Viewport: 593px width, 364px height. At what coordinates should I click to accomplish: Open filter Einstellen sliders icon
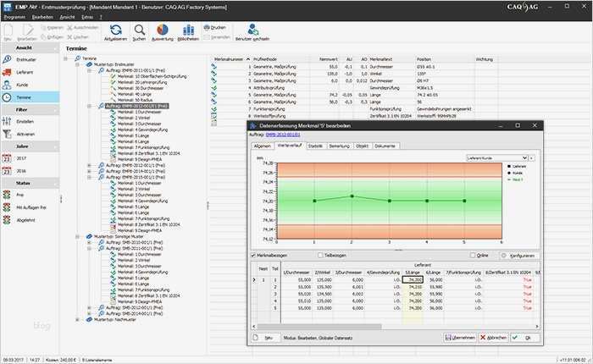pos(7,121)
